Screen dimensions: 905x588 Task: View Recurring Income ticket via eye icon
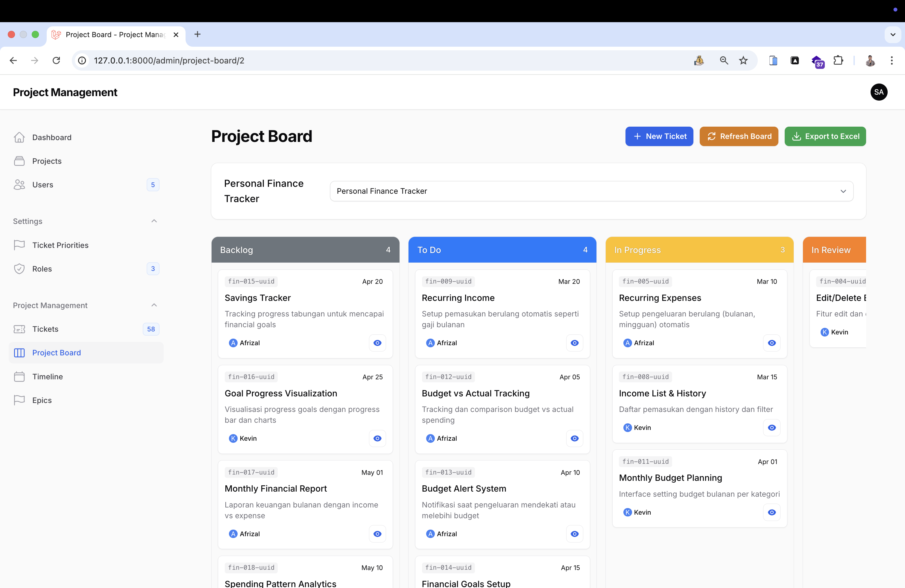pos(574,343)
